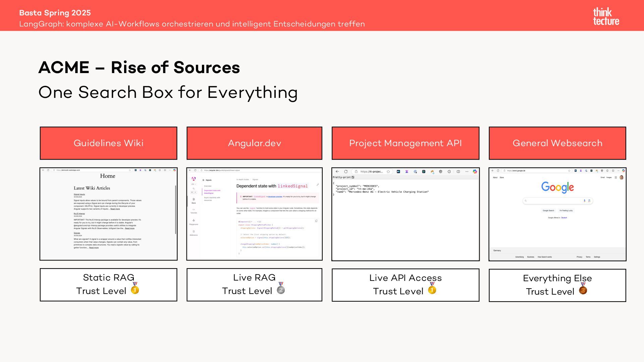Click reload icon in Project API browser

(346, 172)
